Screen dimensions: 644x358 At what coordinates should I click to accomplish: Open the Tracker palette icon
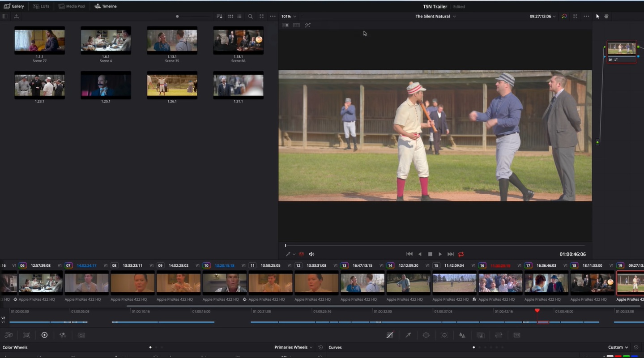click(444, 335)
